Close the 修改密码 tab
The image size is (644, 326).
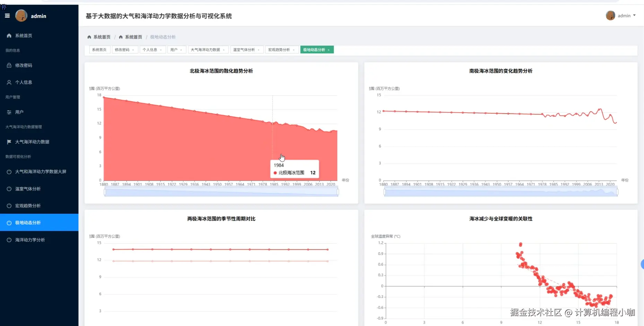(133, 50)
